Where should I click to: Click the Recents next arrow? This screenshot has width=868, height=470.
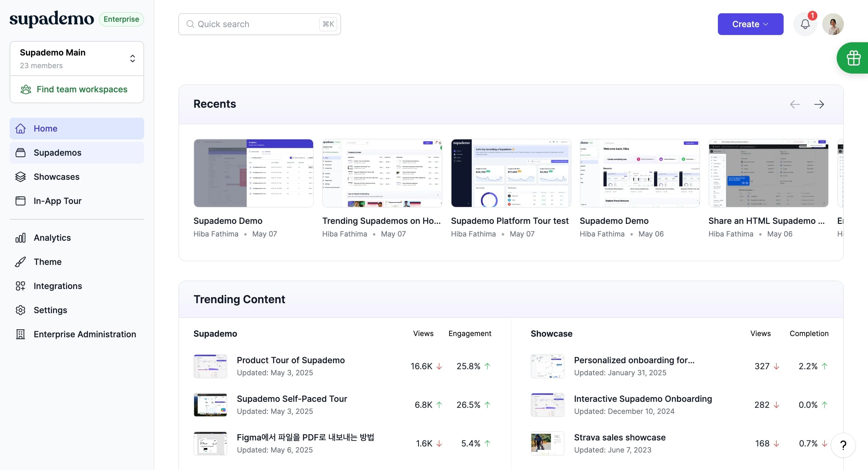(x=819, y=104)
